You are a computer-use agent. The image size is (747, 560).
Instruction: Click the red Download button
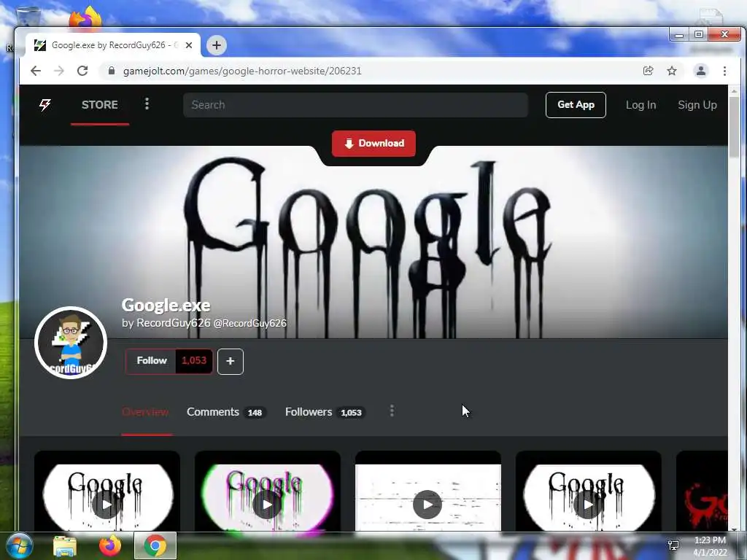(x=373, y=144)
